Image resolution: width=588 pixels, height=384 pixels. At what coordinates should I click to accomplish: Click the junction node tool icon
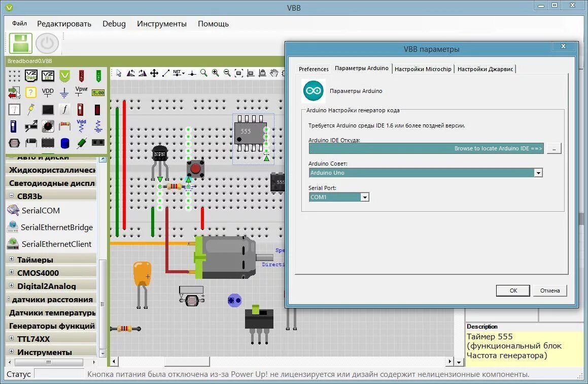[192, 73]
